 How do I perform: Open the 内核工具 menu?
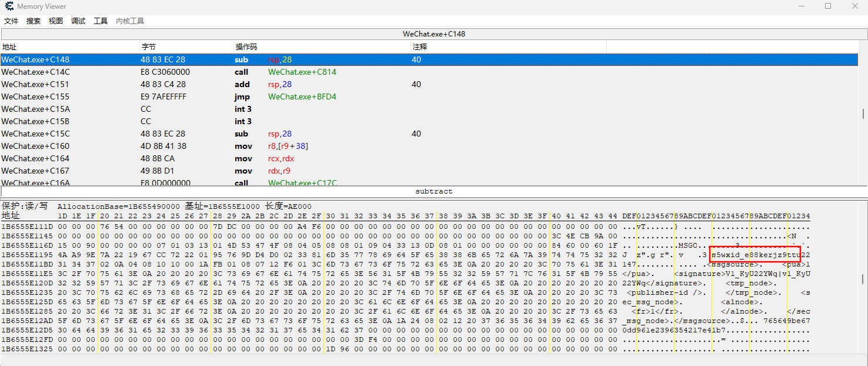pyautogui.click(x=130, y=21)
